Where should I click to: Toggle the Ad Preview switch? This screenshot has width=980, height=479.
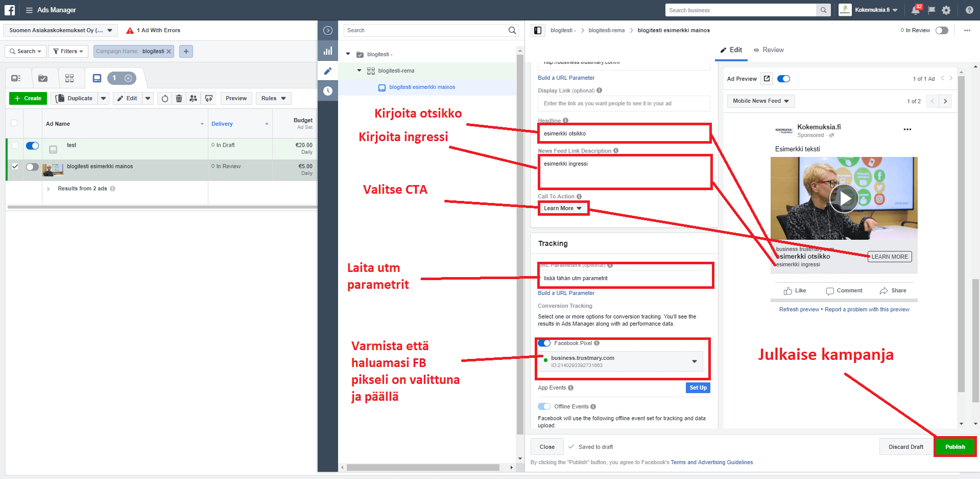click(x=783, y=79)
